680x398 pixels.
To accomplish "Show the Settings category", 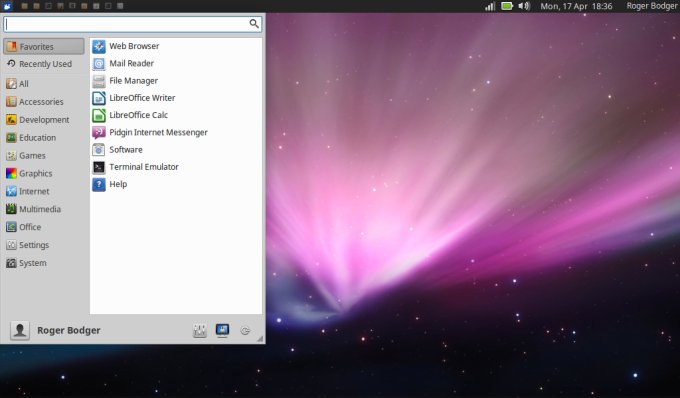I will [x=44, y=245].
